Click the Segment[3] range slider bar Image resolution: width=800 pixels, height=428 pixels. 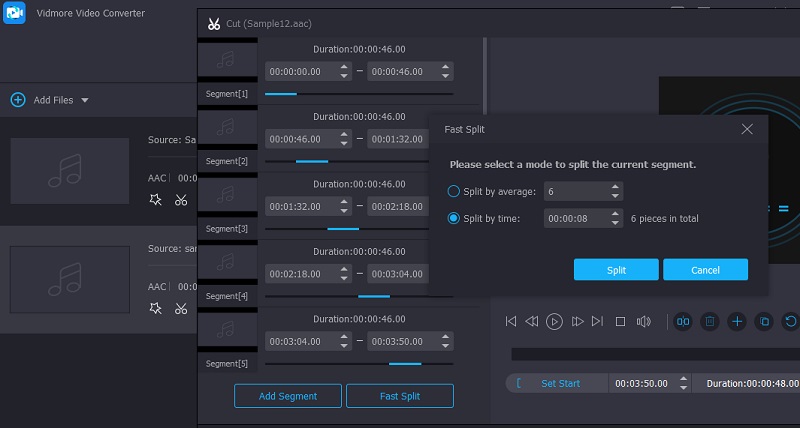[x=358, y=229]
